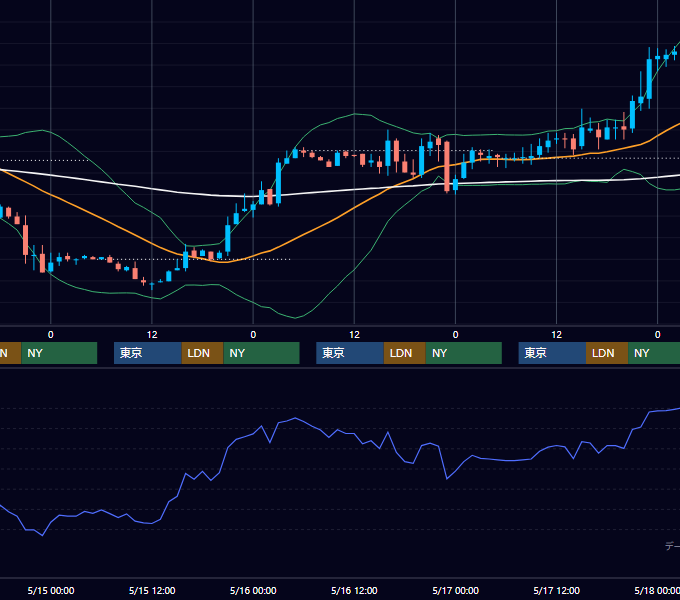Select the LDN session block for 5/16
The width and height of the screenshot is (680, 600).
click(x=405, y=353)
